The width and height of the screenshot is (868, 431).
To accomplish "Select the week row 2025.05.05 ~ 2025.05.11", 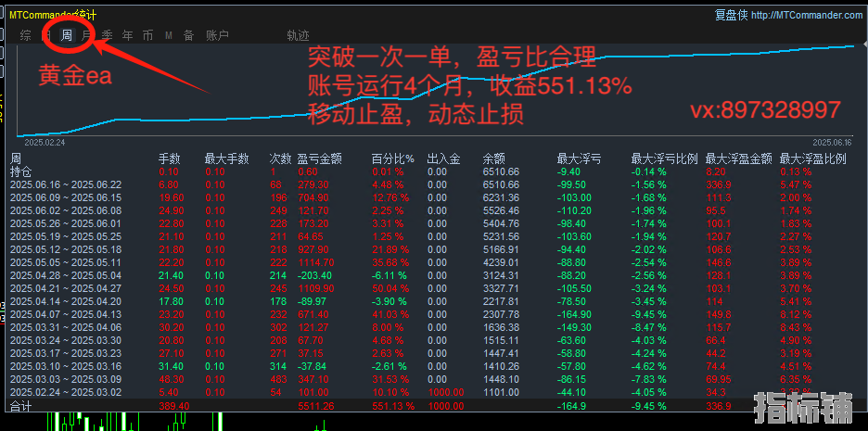I will [434, 263].
